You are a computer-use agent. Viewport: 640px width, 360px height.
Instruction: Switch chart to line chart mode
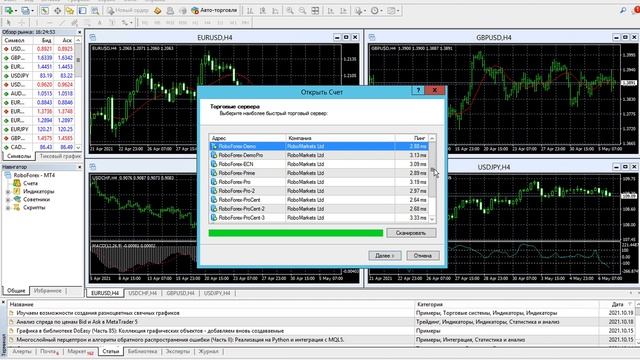click(276, 11)
